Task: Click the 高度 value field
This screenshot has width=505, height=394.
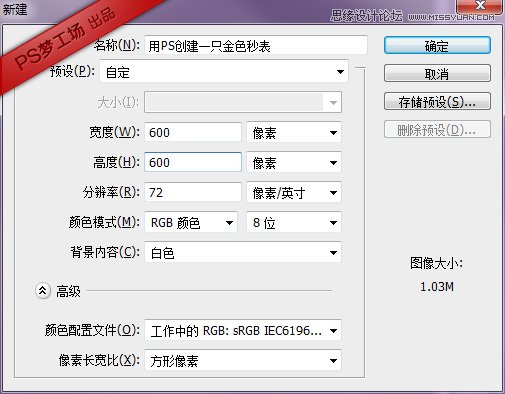Action: (x=193, y=162)
